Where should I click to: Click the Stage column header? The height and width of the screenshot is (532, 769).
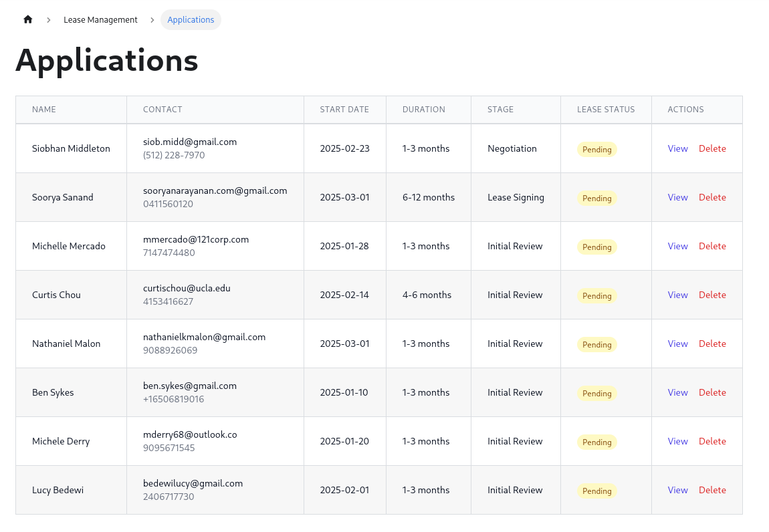click(x=500, y=110)
